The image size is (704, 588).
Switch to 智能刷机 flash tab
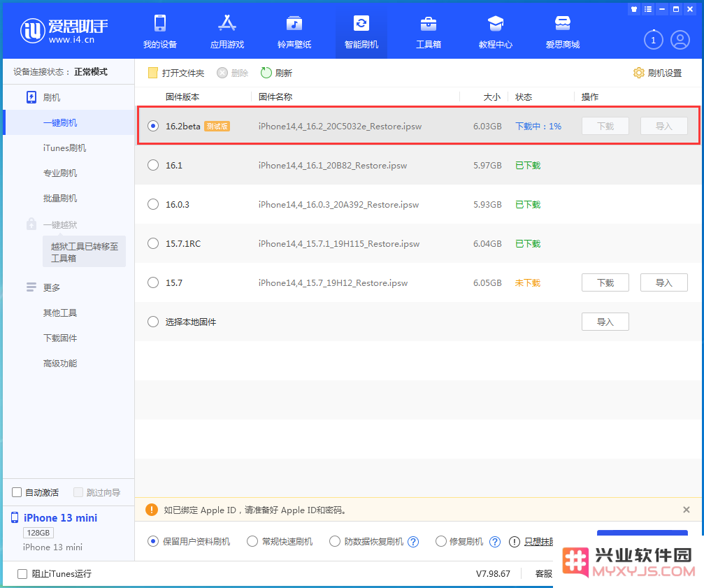click(361, 31)
